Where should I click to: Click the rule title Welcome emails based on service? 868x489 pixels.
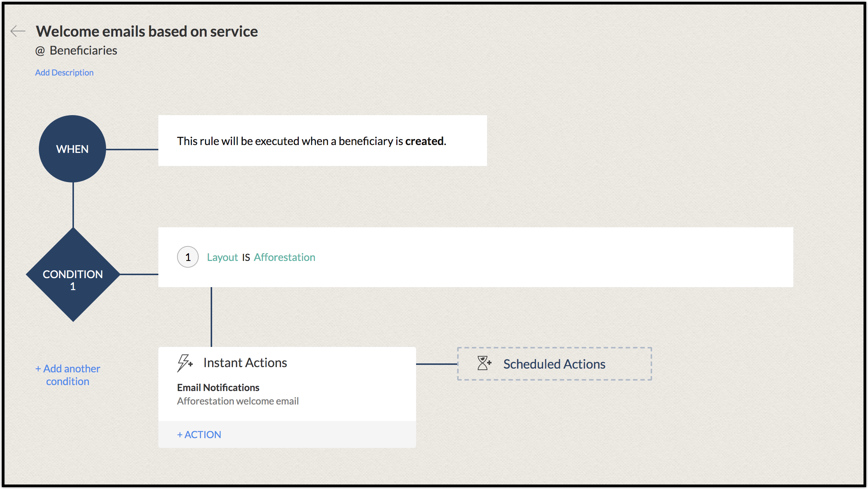pyautogui.click(x=147, y=31)
